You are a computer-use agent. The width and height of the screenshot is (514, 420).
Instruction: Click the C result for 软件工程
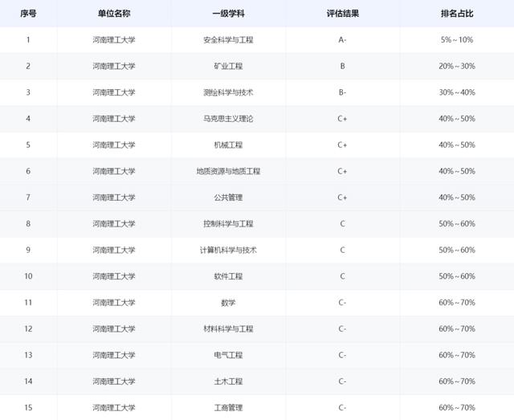pyautogui.click(x=342, y=276)
